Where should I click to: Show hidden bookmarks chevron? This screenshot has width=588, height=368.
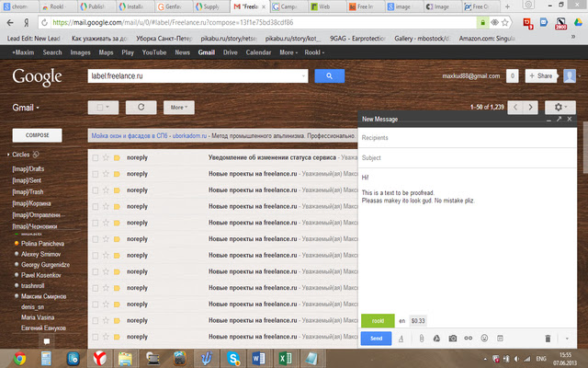(x=572, y=37)
